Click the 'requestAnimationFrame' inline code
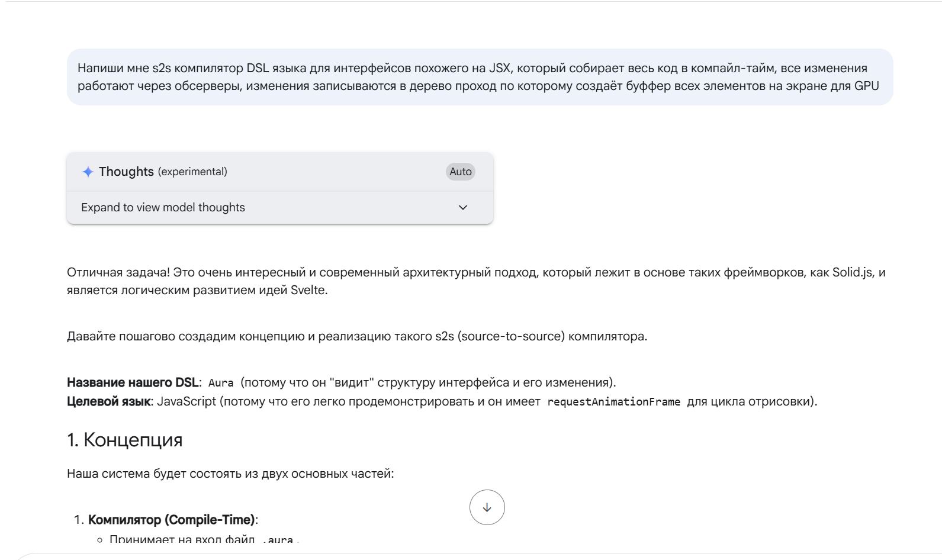The height and width of the screenshot is (560, 942). point(613,402)
